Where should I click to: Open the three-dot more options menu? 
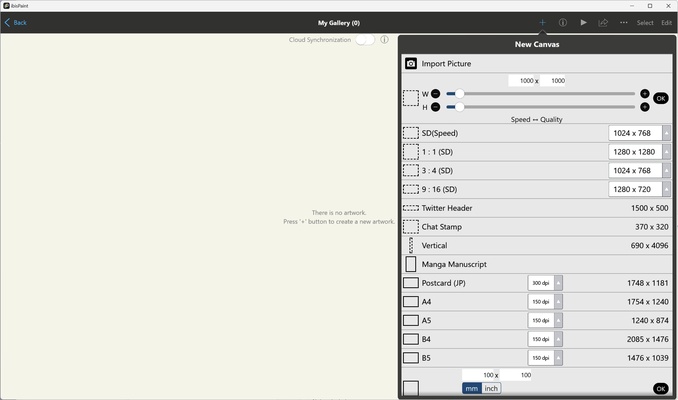coord(624,22)
